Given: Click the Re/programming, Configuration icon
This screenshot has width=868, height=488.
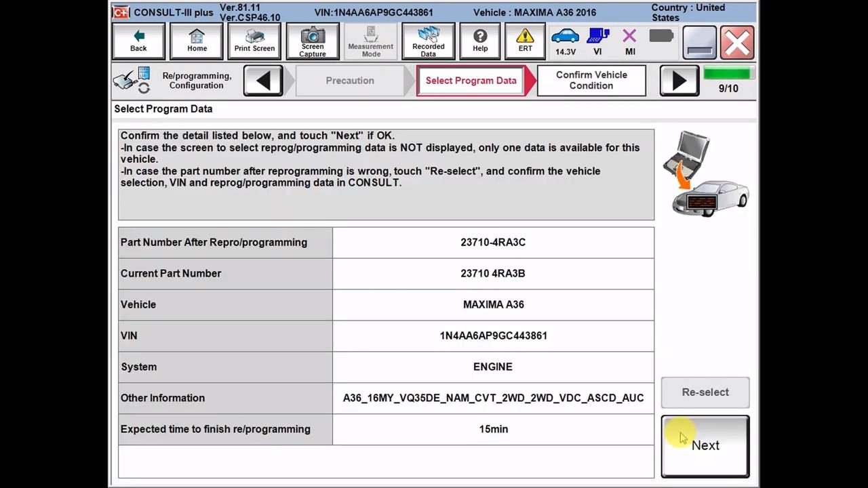Looking at the screenshot, I should (x=132, y=81).
